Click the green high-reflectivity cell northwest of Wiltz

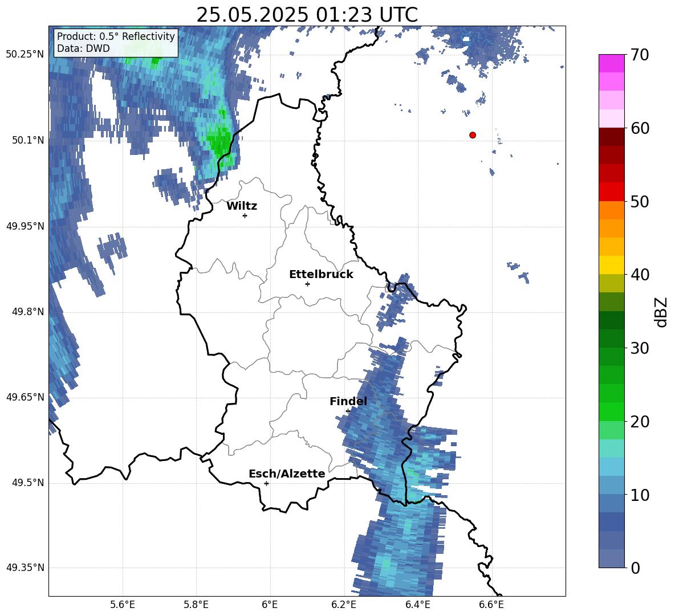219,140
